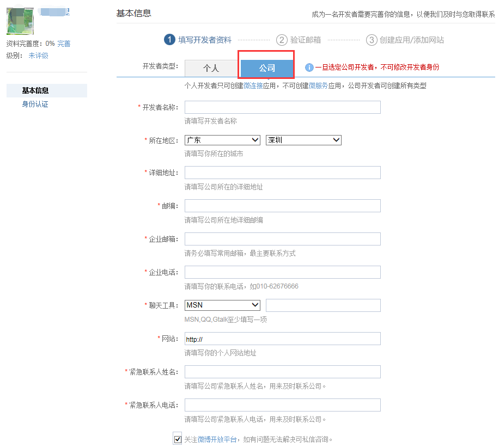499x448 pixels.
Task: Click step 3 circle 创建应用/添加网站
Action: 372,40
